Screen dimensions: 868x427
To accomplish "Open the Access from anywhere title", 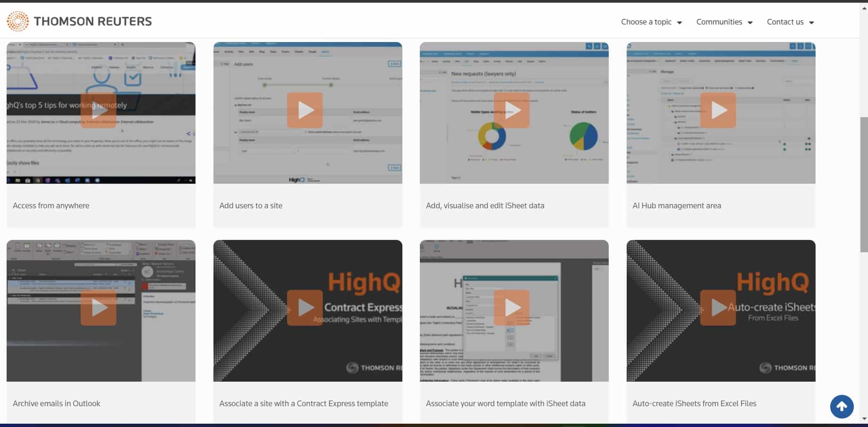I will coord(51,205).
